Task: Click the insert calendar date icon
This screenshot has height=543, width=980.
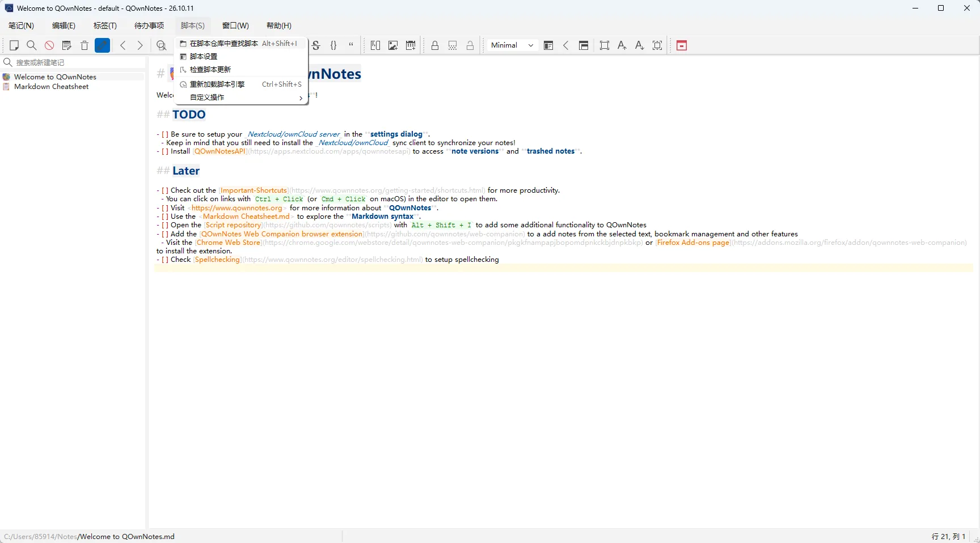Action: [x=411, y=45]
